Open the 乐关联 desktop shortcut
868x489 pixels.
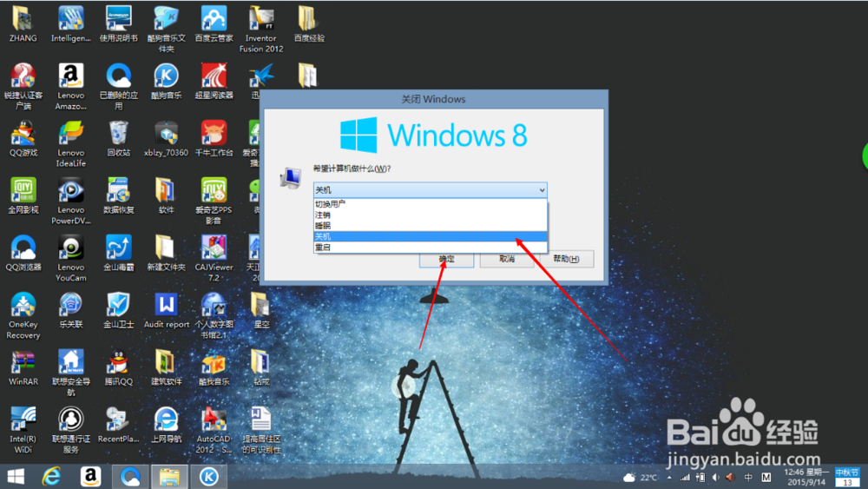[71, 310]
